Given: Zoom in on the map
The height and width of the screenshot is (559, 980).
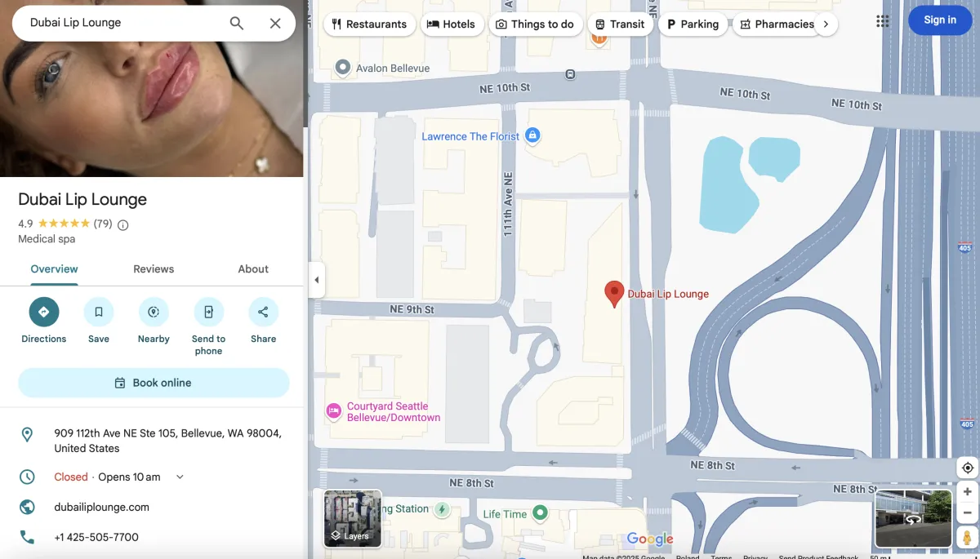Looking at the screenshot, I should [x=968, y=492].
